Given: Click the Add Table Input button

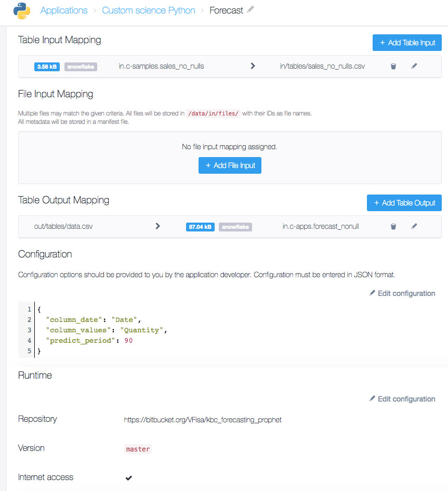Looking at the screenshot, I should coord(407,42).
